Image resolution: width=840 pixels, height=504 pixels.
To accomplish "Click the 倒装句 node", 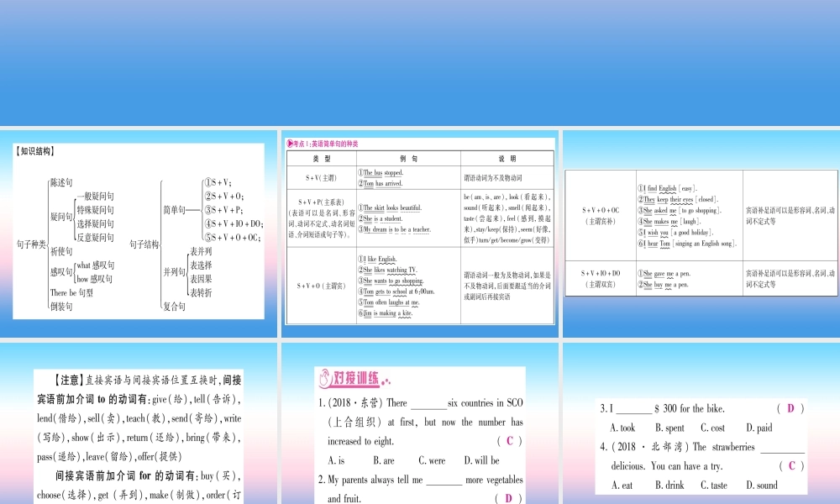I will pos(61,307).
